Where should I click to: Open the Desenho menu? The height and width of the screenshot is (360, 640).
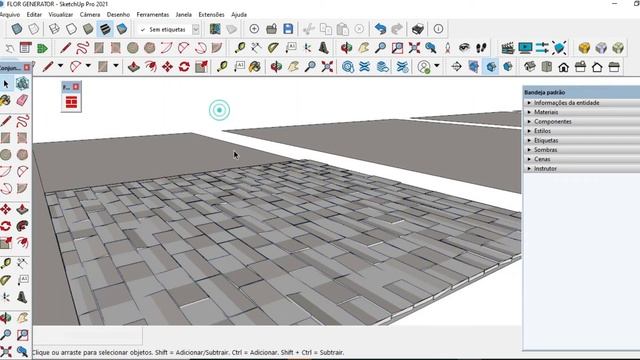coord(118,14)
